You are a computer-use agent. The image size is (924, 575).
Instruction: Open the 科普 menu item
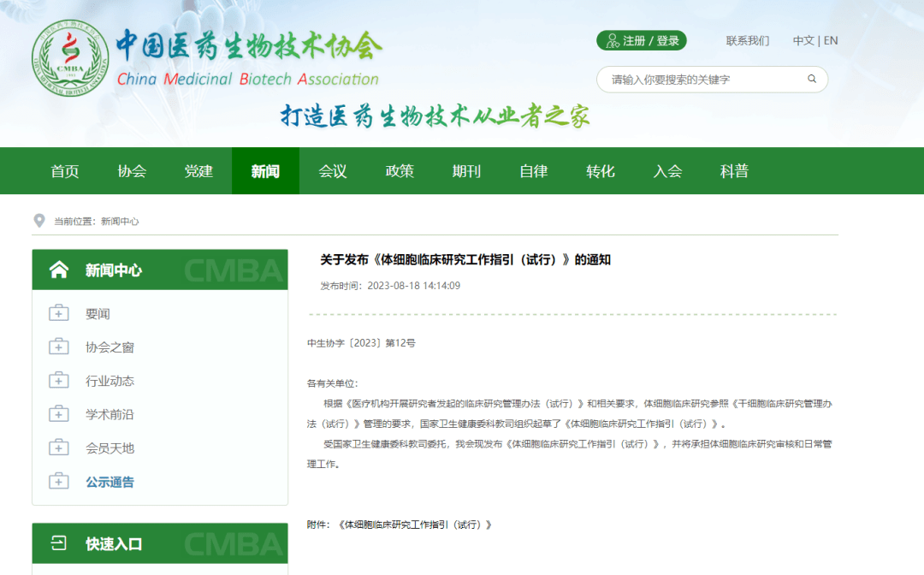[734, 171]
